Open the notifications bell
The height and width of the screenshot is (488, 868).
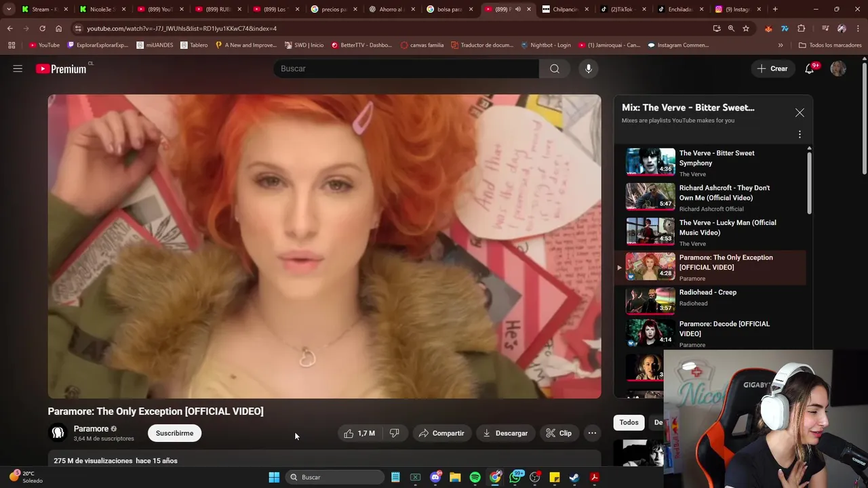(x=809, y=68)
